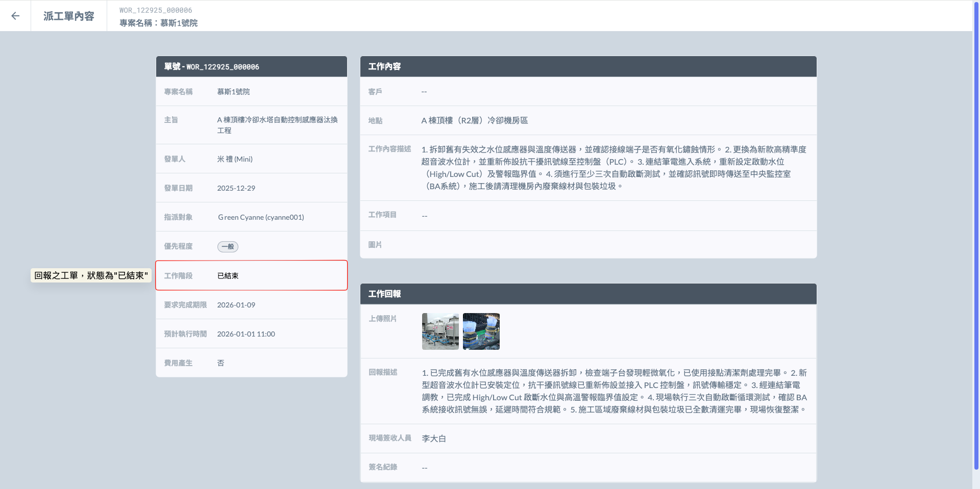Click the 工作內容 panel header
980x489 pixels.
588,67
